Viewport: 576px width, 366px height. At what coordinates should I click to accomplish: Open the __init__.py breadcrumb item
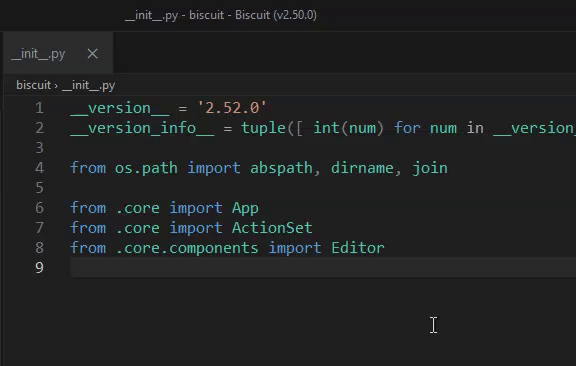point(89,85)
